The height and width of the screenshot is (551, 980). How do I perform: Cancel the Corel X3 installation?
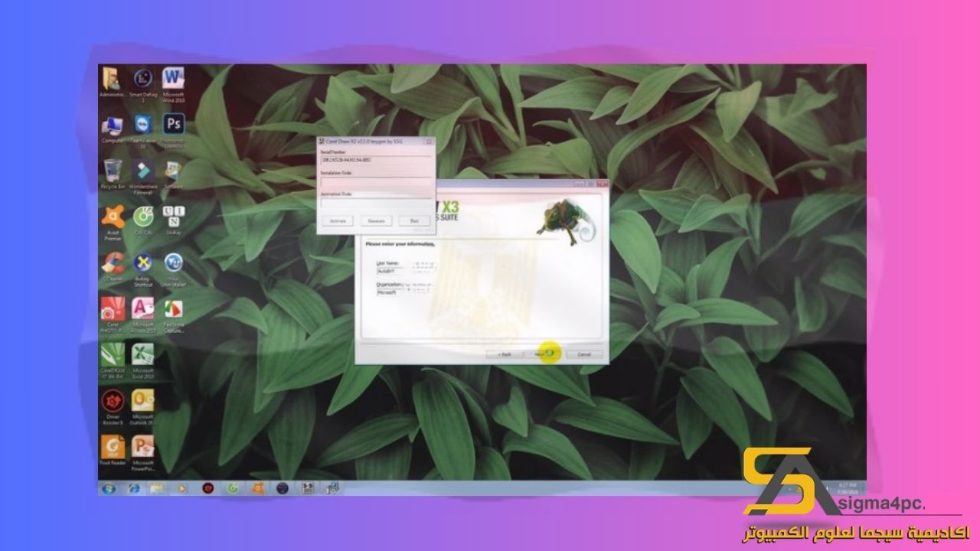coord(584,354)
